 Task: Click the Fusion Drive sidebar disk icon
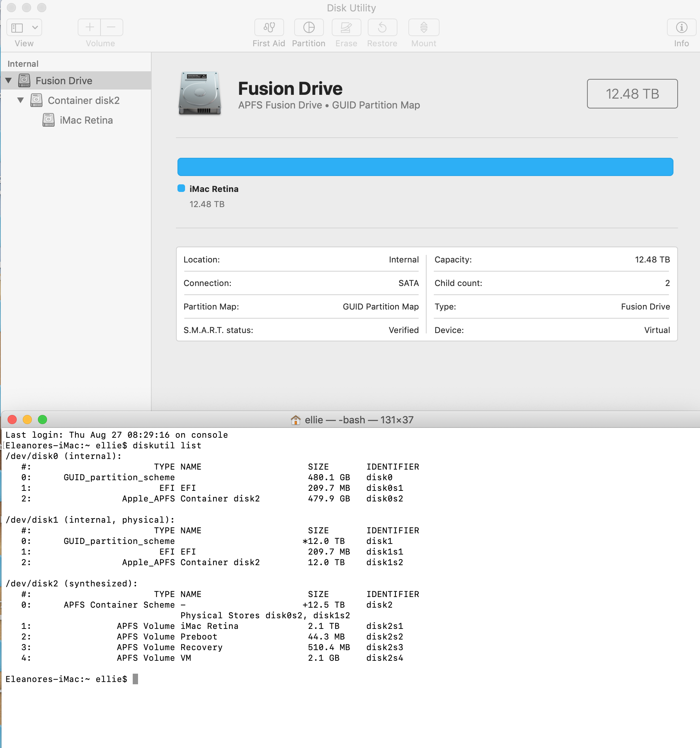pyautogui.click(x=24, y=80)
